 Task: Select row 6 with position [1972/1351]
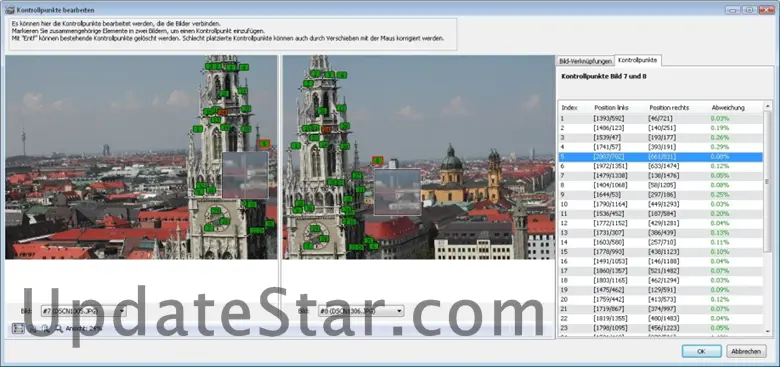(x=661, y=166)
